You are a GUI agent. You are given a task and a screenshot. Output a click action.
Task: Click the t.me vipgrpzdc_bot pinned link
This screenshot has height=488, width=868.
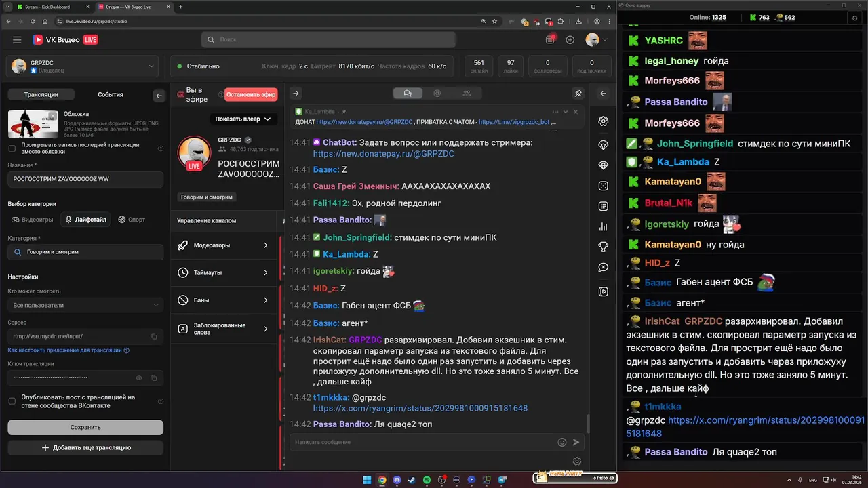pos(514,122)
